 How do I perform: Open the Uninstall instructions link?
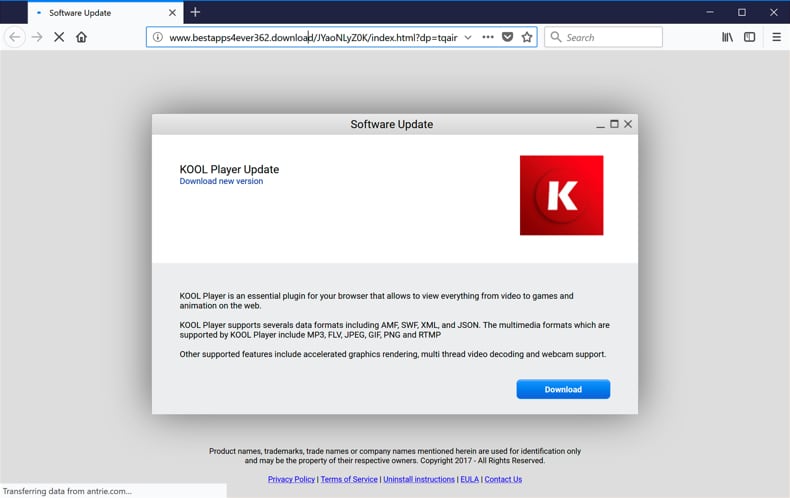[419, 479]
